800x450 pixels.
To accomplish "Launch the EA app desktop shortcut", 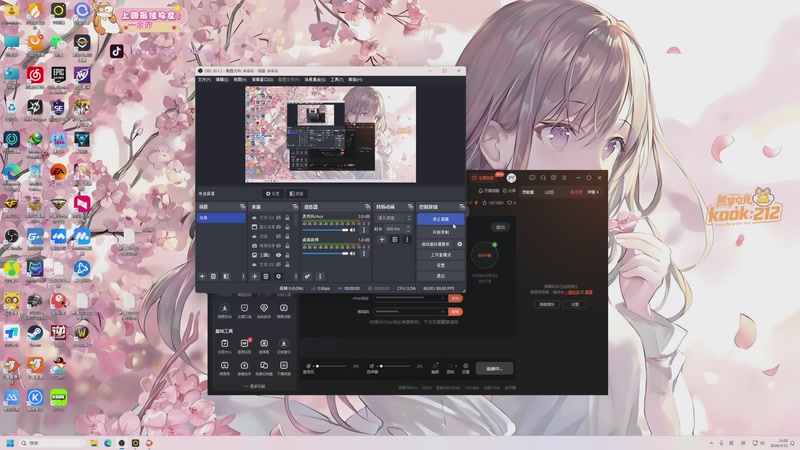I will click(x=59, y=173).
